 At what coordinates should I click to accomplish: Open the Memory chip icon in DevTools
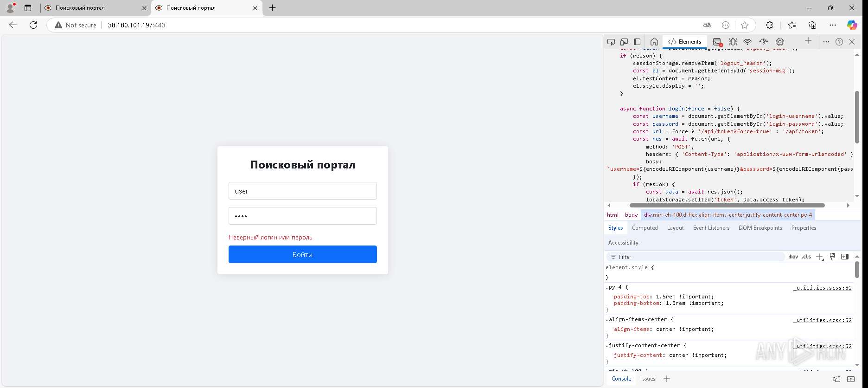(780, 42)
